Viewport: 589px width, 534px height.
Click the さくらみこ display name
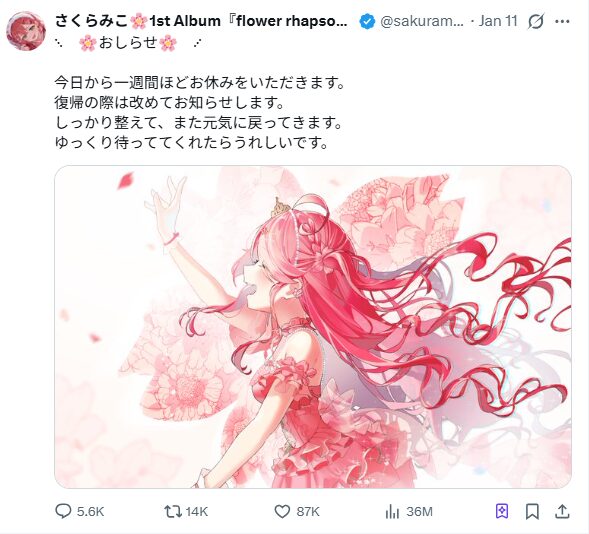point(91,21)
